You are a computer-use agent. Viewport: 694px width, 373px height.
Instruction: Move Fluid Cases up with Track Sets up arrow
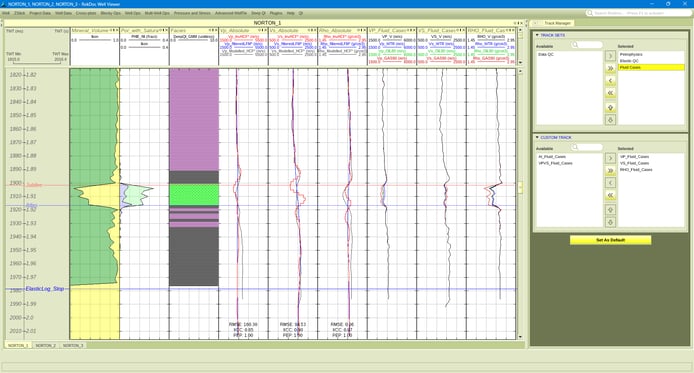click(610, 108)
